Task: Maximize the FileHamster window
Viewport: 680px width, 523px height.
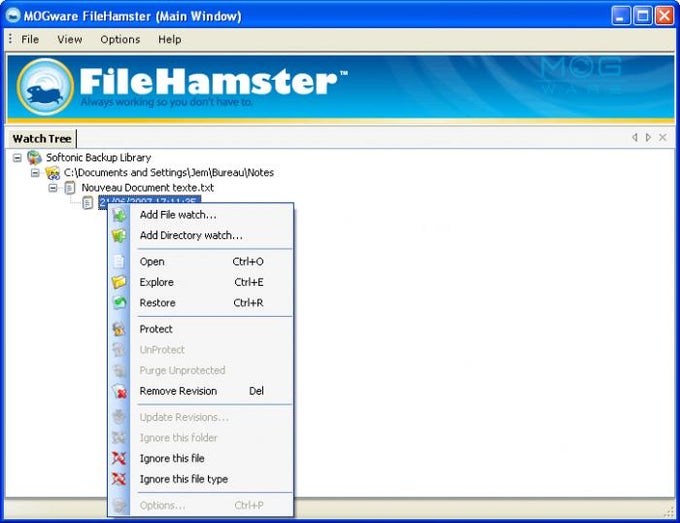Action: [x=643, y=16]
